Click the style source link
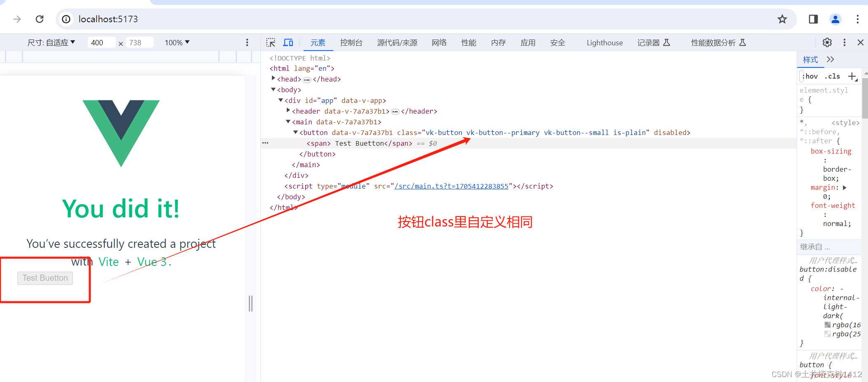The image size is (868, 382). pyautogui.click(x=845, y=123)
